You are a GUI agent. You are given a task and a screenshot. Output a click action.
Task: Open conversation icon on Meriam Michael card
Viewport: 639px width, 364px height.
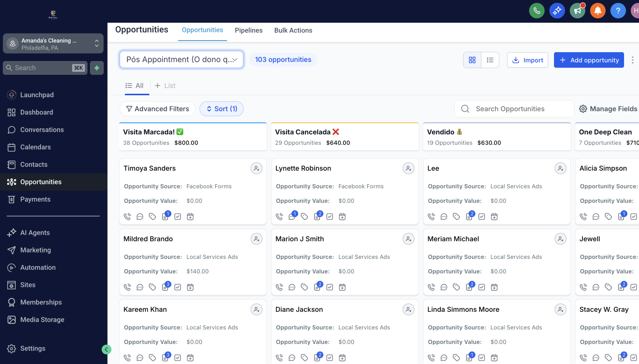pos(444,287)
